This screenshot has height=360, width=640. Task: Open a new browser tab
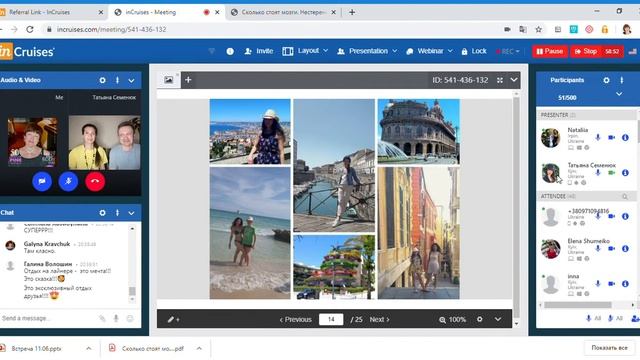352,12
